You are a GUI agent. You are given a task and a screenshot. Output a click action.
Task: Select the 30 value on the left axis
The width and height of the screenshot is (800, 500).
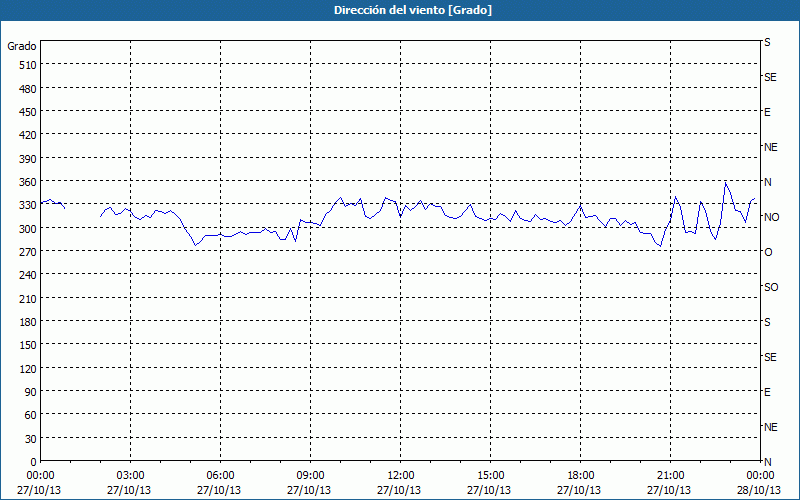coord(31,439)
